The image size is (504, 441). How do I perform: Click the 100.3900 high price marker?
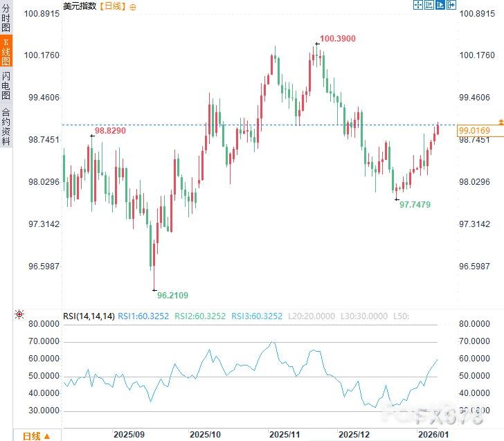tap(339, 39)
